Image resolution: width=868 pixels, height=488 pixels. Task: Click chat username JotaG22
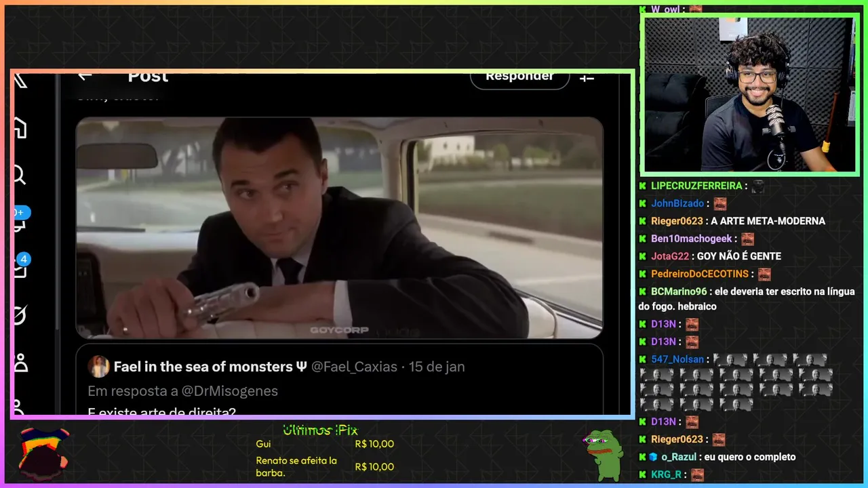point(670,256)
